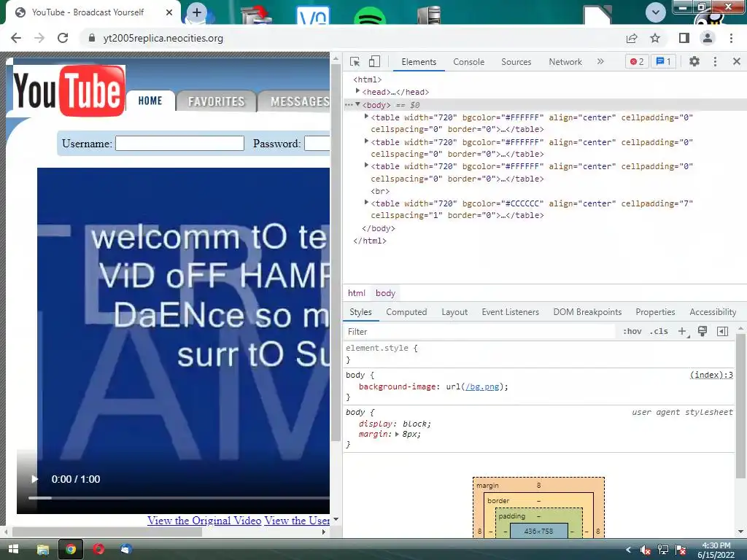Switch to the Console tab
The width and height of the screenshot is (747, 560).
coord(469,62)
